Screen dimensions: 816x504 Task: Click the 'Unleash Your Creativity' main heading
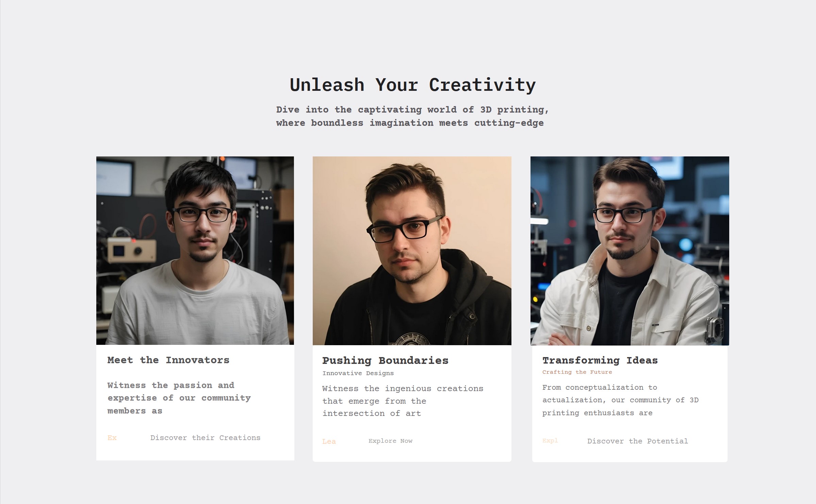click(x=412, y=85)
